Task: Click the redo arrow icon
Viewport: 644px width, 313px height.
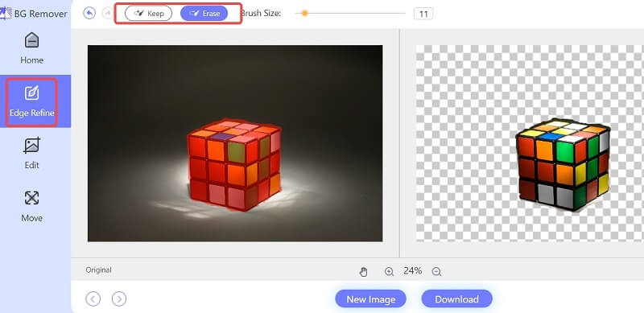Action: coord(107,13)
